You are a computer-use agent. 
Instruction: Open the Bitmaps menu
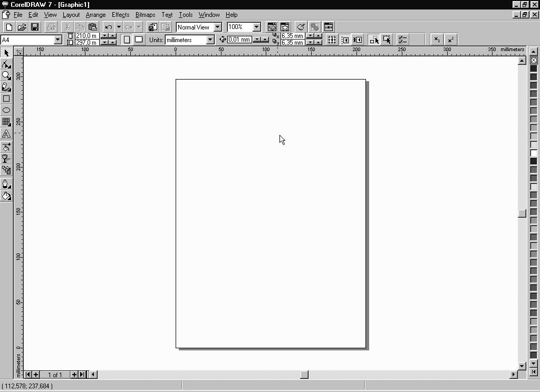click(x=145, y=15)
